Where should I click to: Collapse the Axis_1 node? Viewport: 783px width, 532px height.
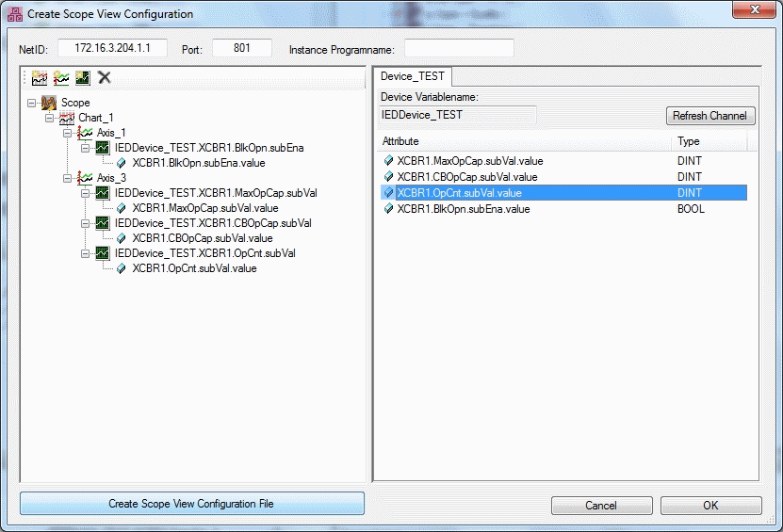tap(68, 134)
